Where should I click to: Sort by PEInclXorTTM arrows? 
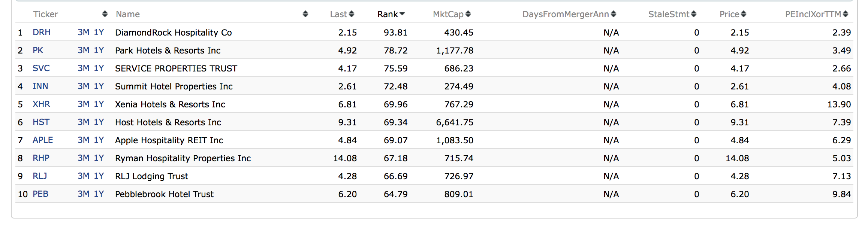pos(845,14)
